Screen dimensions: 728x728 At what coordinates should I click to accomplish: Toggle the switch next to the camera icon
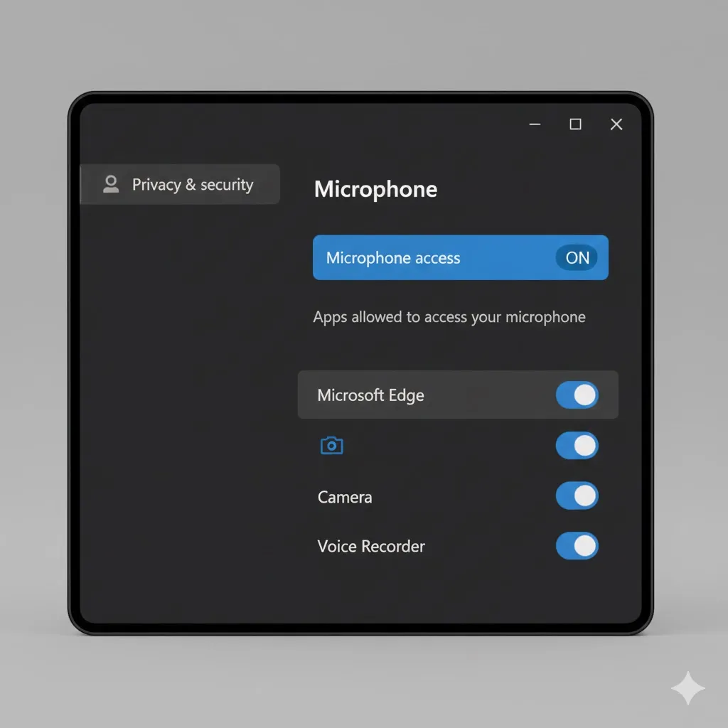[x=577, y=446]
